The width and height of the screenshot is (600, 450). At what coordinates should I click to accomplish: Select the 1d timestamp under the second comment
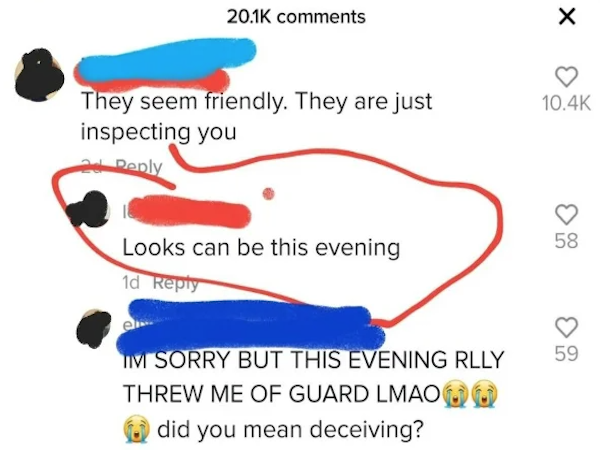[x=131, y=283]
